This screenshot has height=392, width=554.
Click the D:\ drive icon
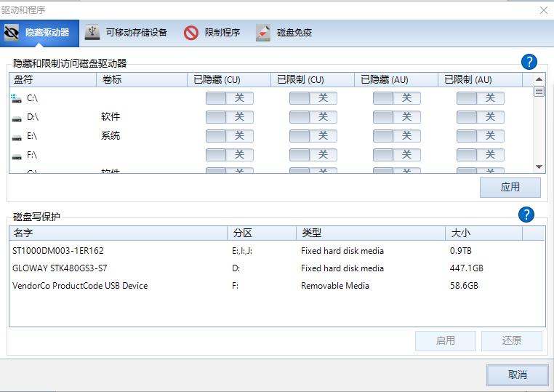click(x=17, y=119)
